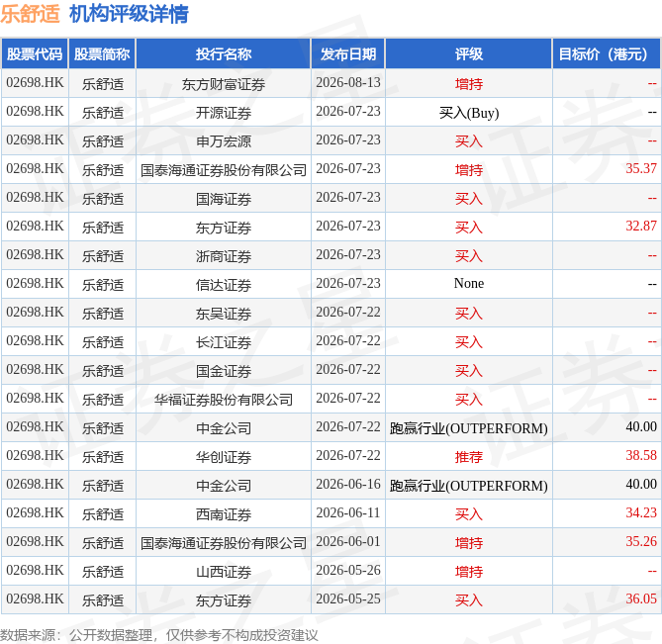
Task: Select the 华福证券股份有限公司 cell
Action: pos(224,400)
